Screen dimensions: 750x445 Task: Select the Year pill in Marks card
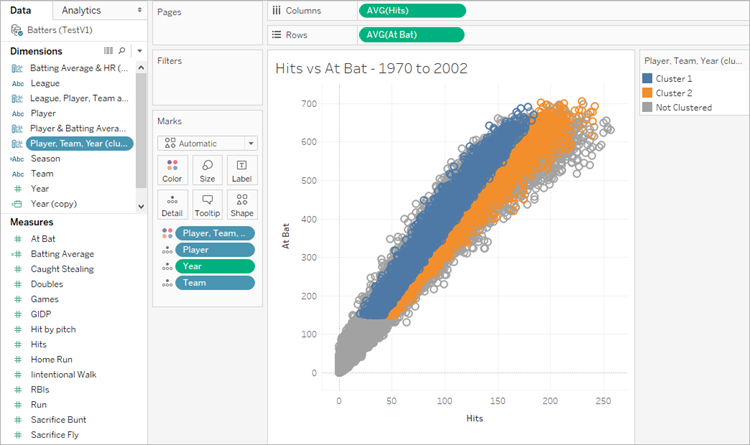pyautogui.click(x=215, y=267)
